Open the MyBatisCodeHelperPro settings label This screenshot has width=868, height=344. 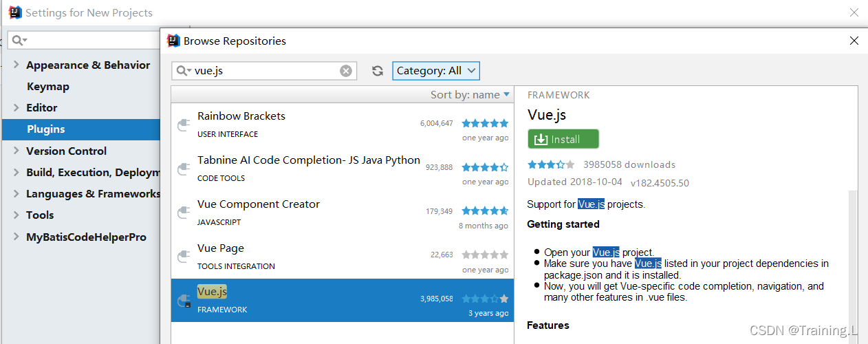[x=87, y=237]
